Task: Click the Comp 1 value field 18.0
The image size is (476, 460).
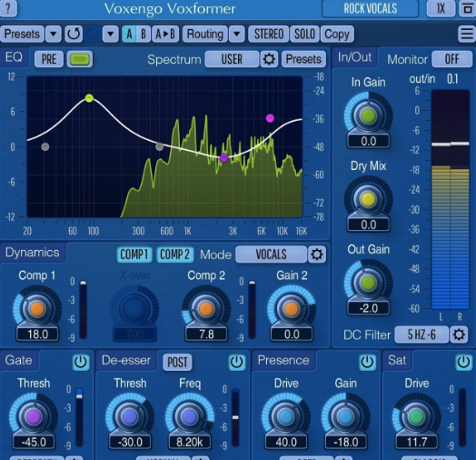Action: 37,335
